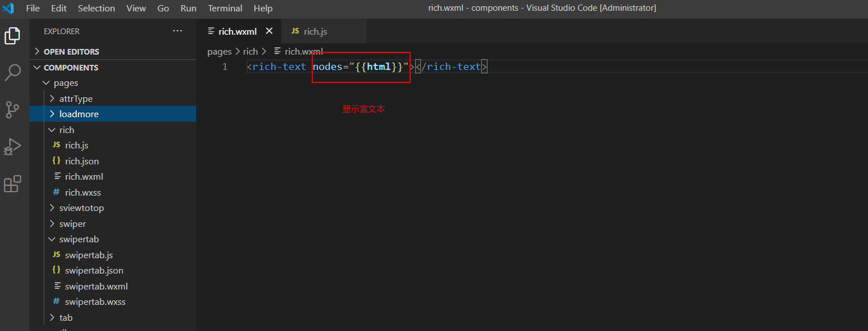Screen dimensions: 868x331
Task: Open Explorer more actions ellipsis
Action: pyautogui.click(x=177, y=31)
